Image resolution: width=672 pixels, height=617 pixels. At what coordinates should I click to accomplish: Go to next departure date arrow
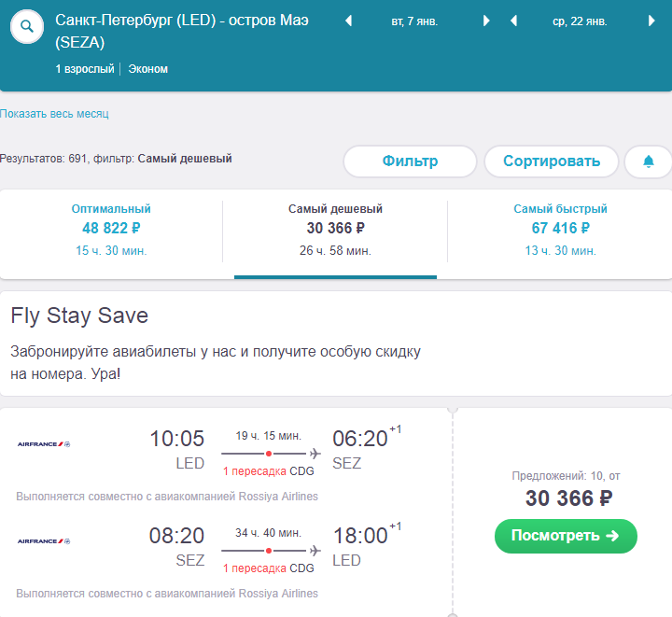click(x=486, y=21)
